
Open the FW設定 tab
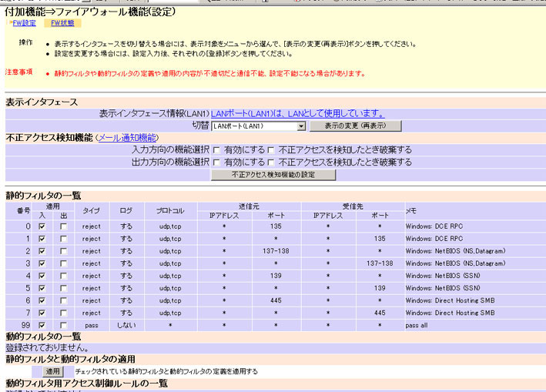pos(22,23)
